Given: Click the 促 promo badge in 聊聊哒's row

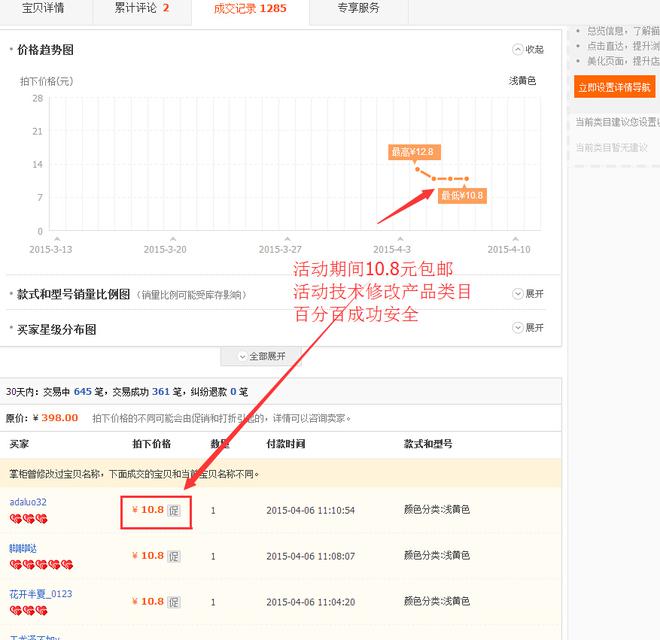Looking at the screenshot, I should coord(174,556).
